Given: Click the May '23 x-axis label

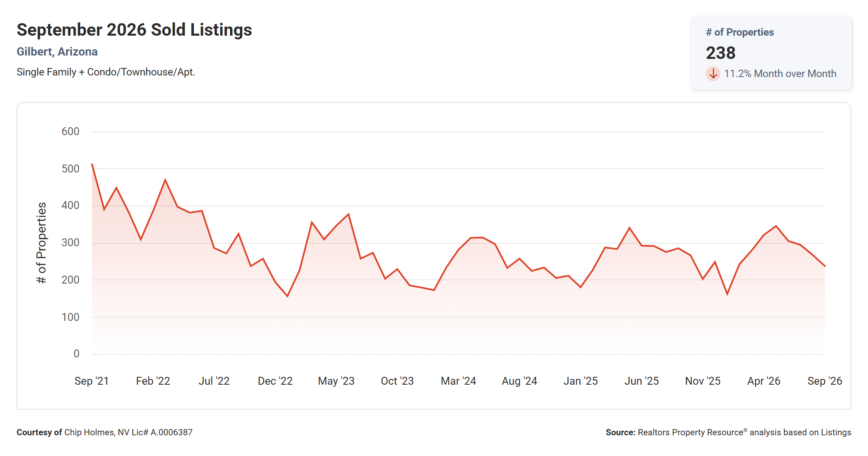Looking at the screenshot, I should (336, 381).
